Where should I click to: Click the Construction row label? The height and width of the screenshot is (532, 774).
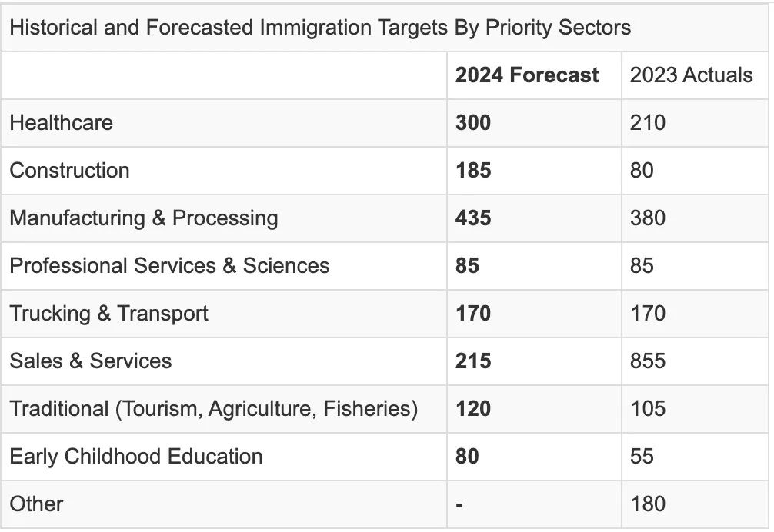(x=69, y=171)
